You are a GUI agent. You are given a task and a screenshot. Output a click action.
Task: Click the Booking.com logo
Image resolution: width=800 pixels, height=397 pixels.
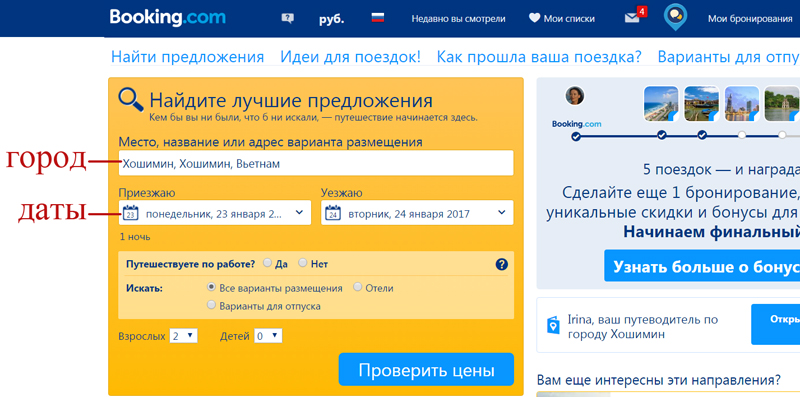coord(167,17)
